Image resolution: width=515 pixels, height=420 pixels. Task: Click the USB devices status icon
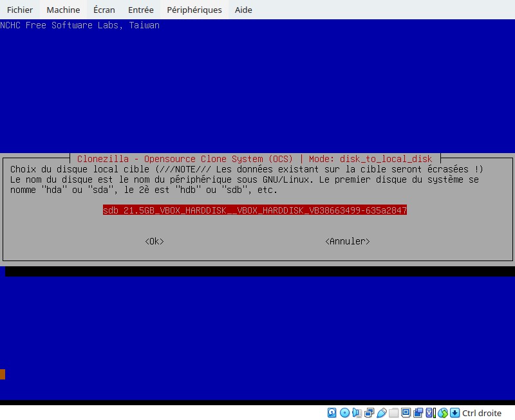tap(381, 413)
